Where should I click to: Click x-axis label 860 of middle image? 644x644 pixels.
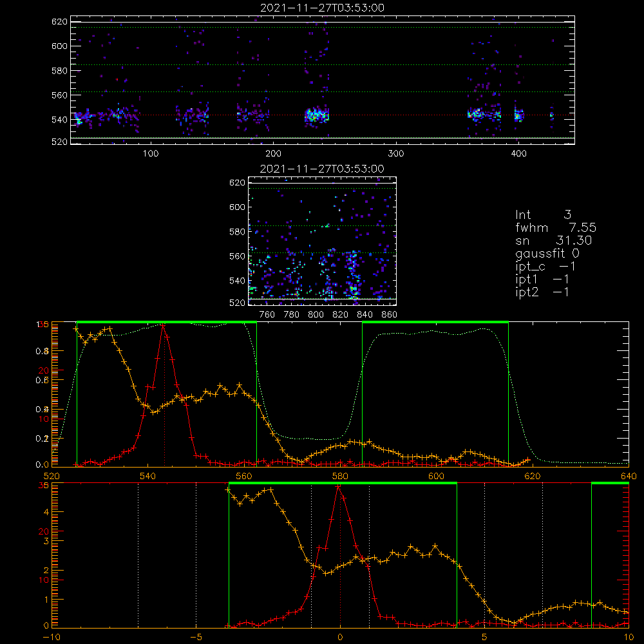[390, 315]
